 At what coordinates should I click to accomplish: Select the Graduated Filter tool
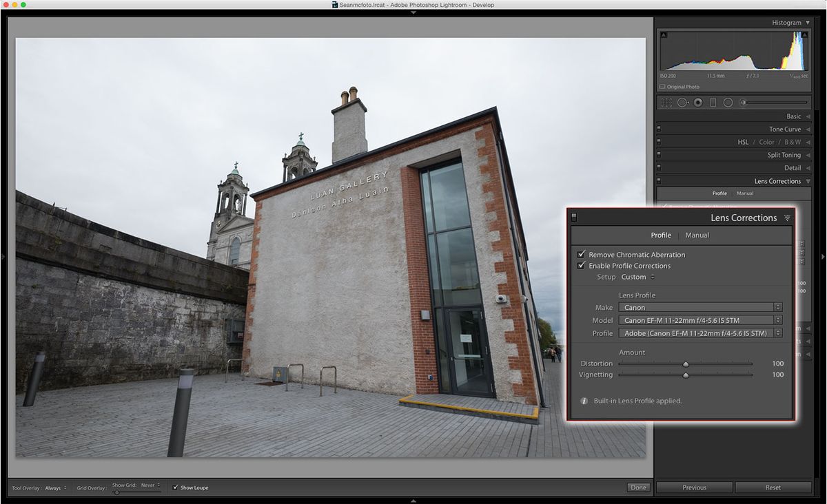[x=714, y=102]
